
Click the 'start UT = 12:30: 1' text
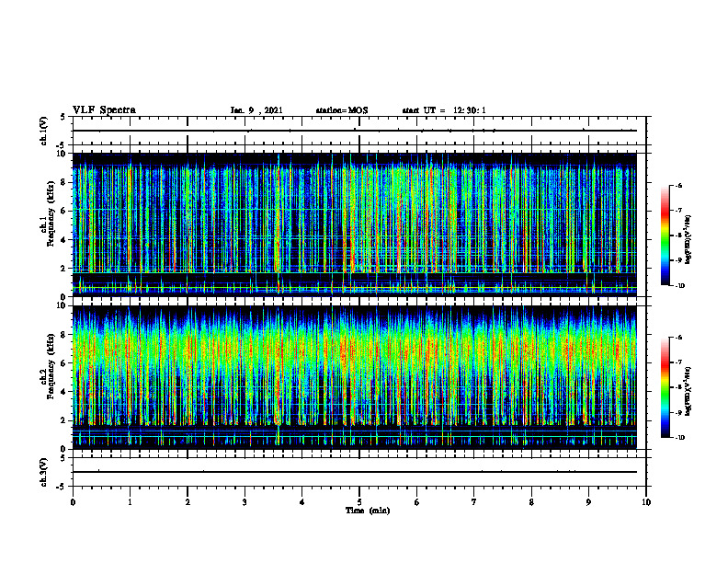coord(444,110)
